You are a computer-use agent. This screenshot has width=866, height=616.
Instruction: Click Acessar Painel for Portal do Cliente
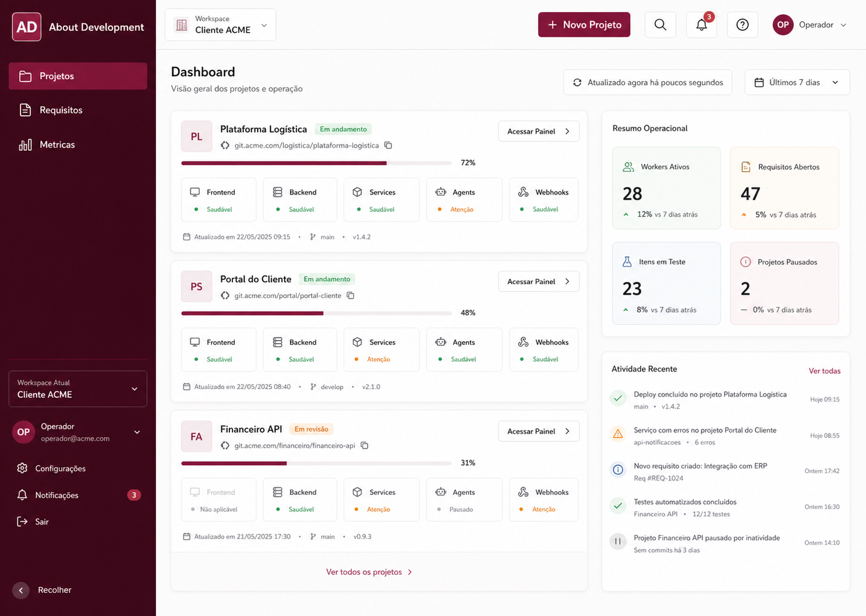539,282
